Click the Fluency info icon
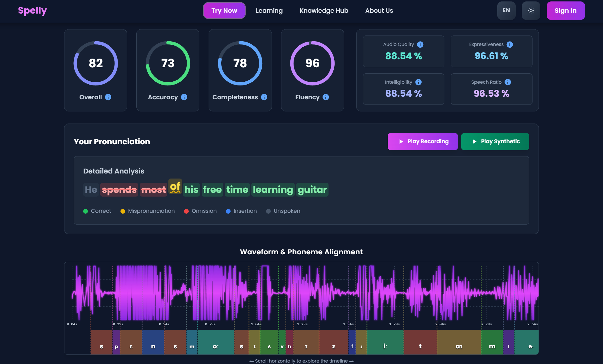 point(326,97)
